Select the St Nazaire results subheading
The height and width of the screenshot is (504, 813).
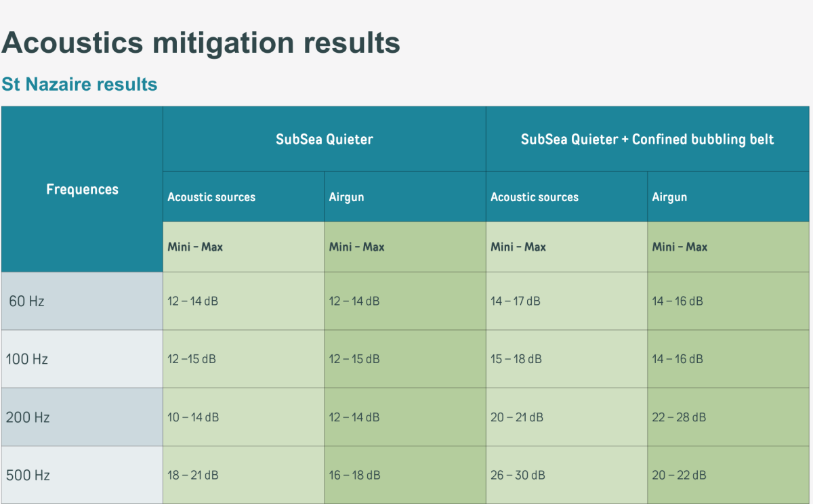point(79,85)
